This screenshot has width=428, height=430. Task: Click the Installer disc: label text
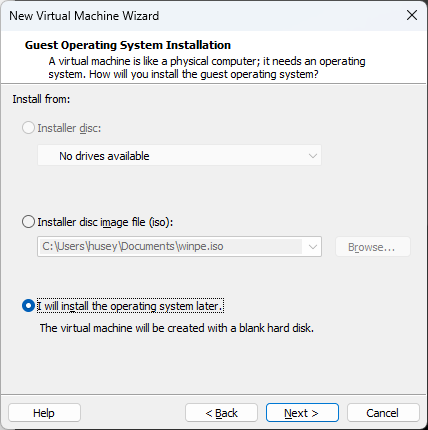coord(69,128)
